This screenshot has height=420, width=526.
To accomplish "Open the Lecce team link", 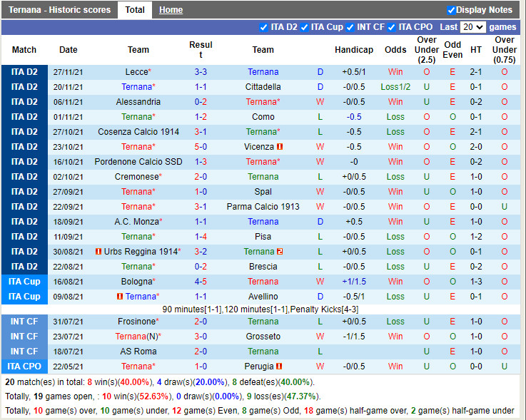I will (x=136, y=72).
